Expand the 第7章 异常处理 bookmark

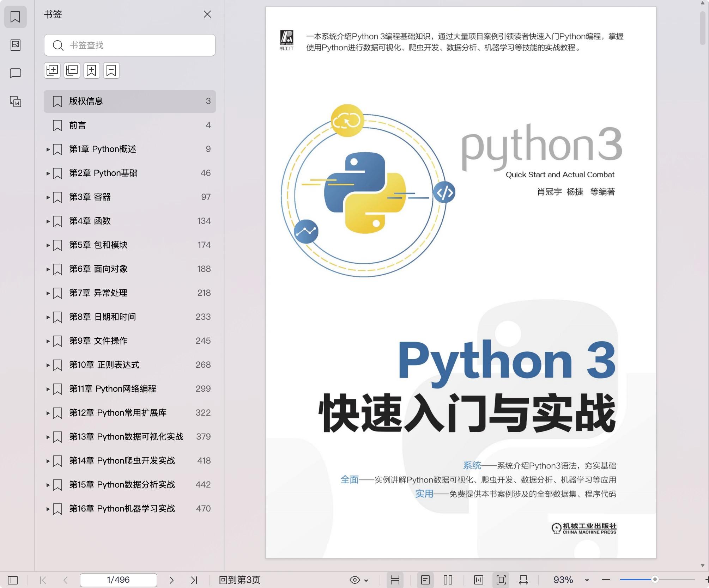(x=48, y=293)
